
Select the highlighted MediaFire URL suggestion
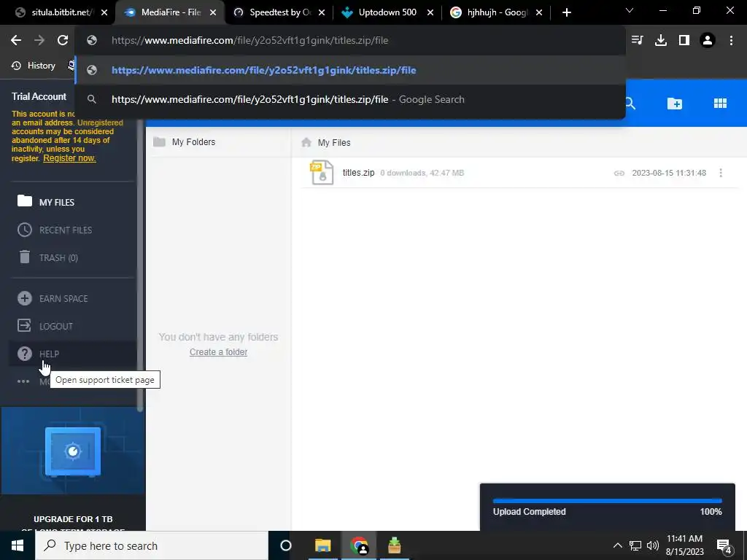pos(350,70)
